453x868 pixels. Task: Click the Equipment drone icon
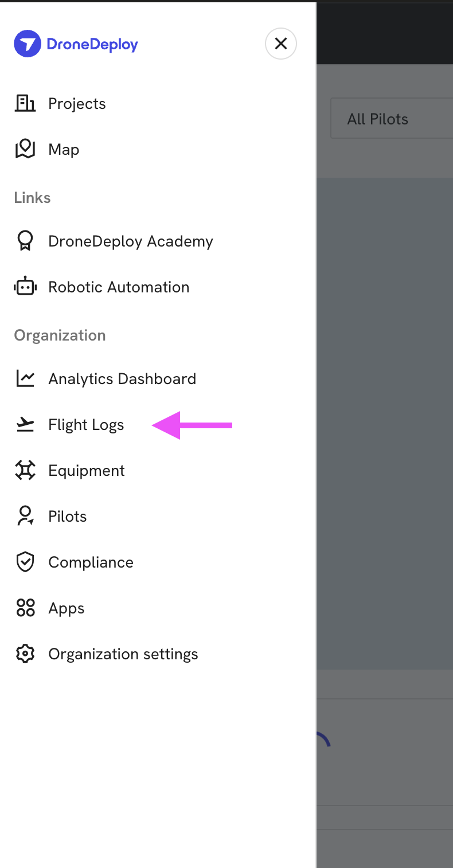pyautogui.click(x=25, y=470)
